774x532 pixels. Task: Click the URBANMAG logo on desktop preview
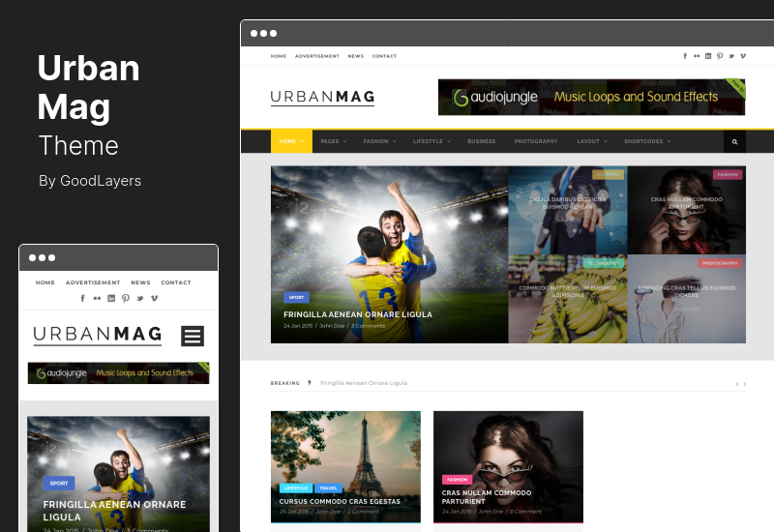(322, 98)
